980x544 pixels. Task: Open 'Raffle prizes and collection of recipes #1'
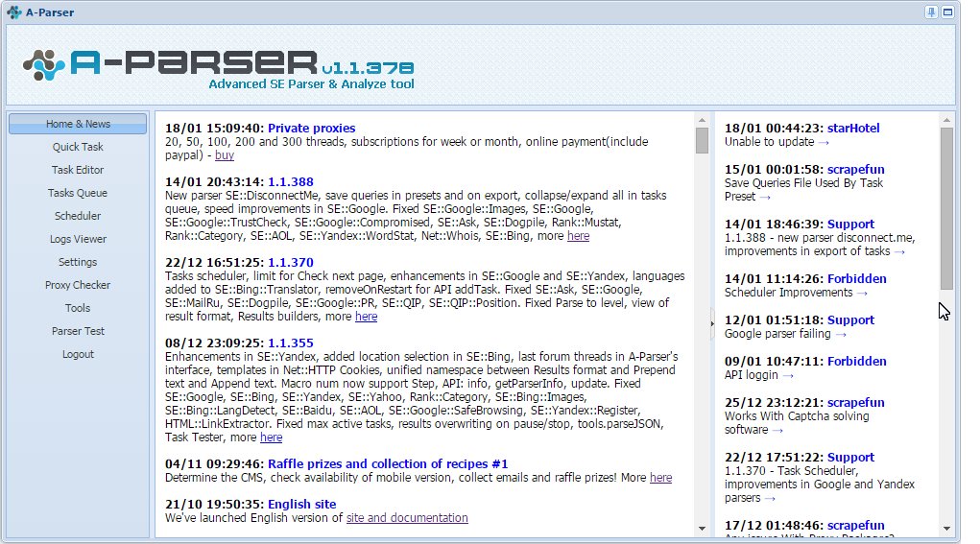click(388, 464)
